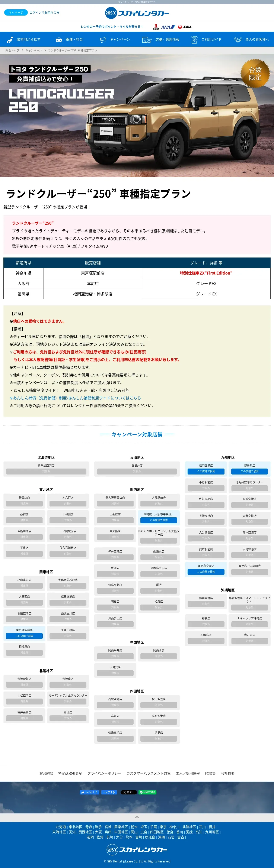Image resolution: width=274 pixels, height=868 pixels.
Task: Go to 総合トップ breadcrumb
Action: [x=13, y=51]
